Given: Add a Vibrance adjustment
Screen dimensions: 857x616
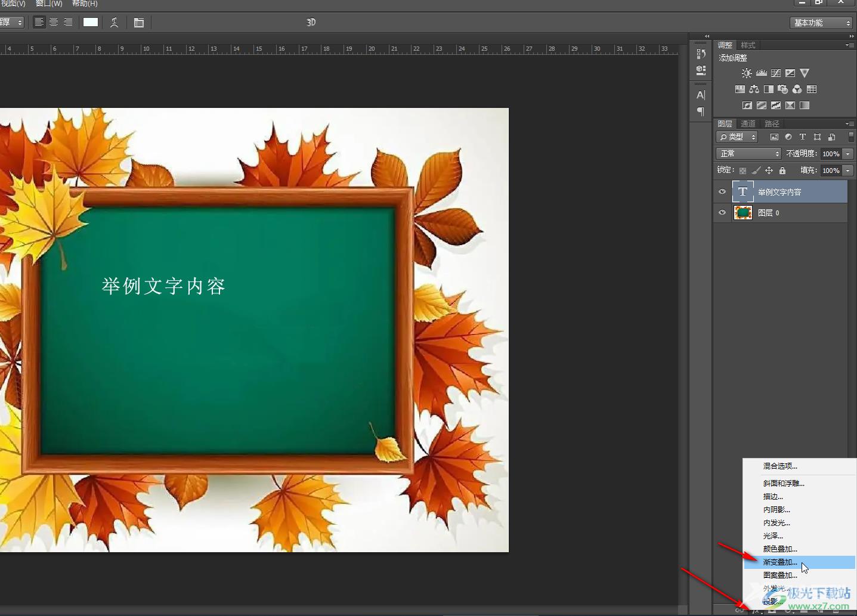Looking at the screenshot, I should [805, 73].
